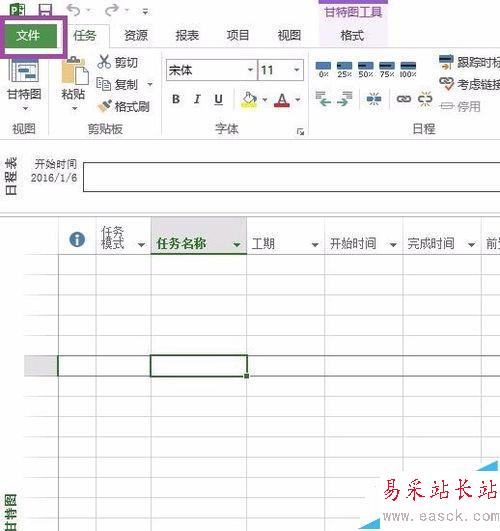Open the 工期 column dropdown

click(315, 244)
